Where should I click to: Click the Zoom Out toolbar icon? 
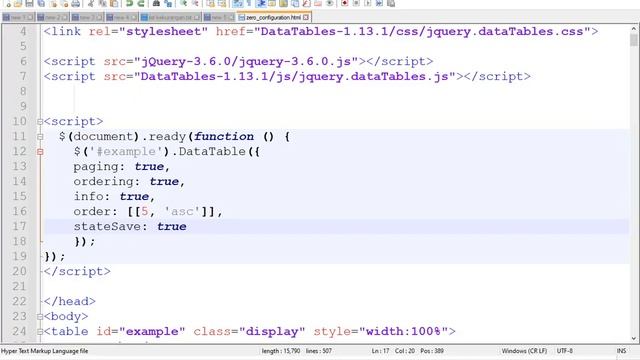[195, 4]
